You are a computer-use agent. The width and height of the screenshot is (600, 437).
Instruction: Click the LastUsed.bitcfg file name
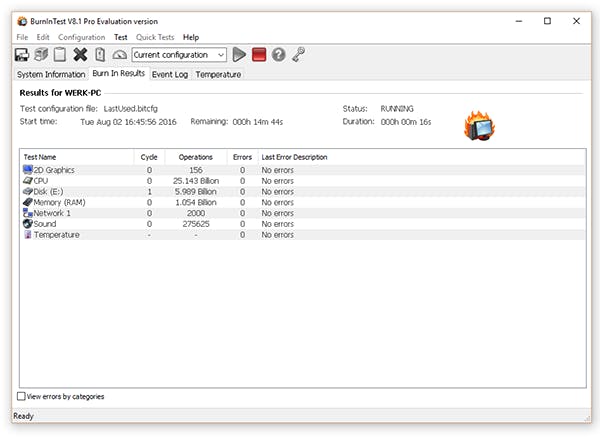[130, 109]
